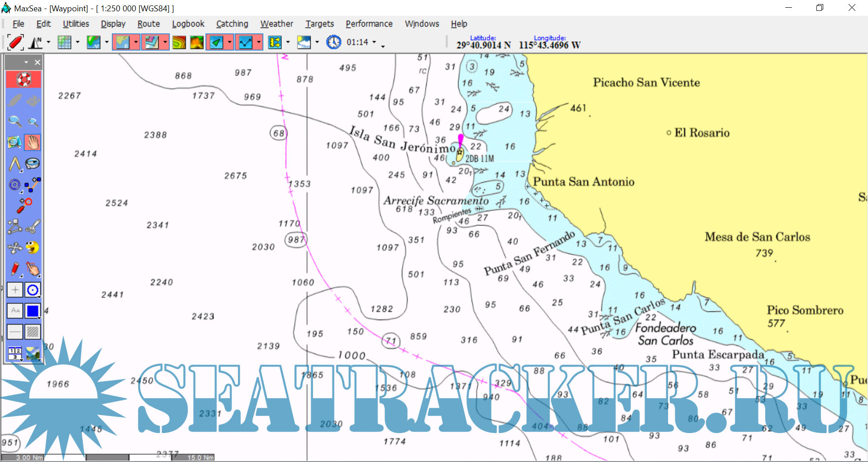Select the zoom in magnifier tool
Image resolution: width=868 pixels, height=462 pixels.
(15, 121)
